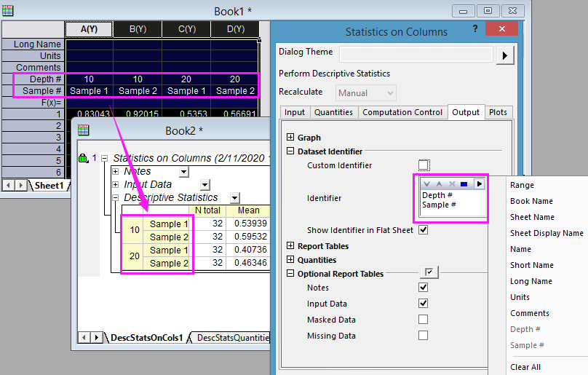588x375 pixels.
Task: Expand the Graph section
Action: tap(290, 137)
